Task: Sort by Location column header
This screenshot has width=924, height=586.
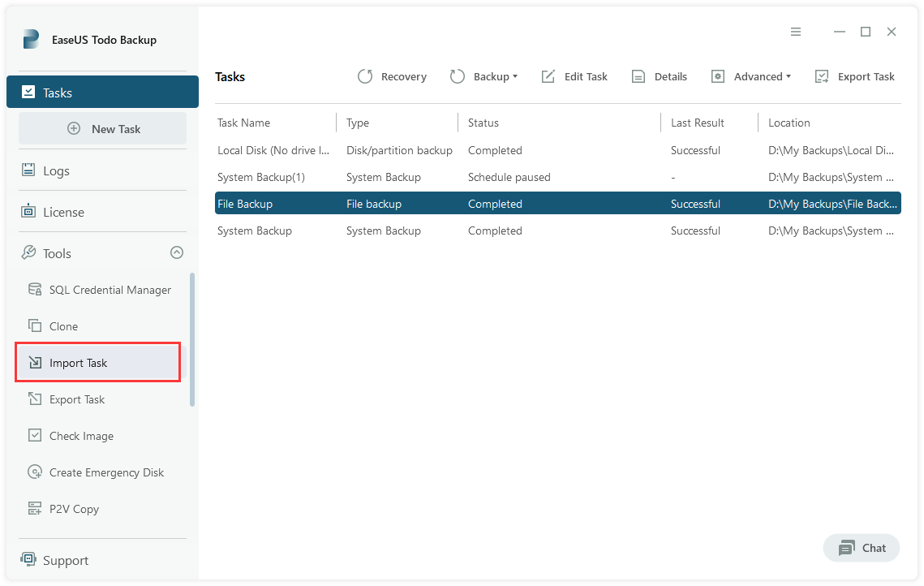Action: pos(789,123)
